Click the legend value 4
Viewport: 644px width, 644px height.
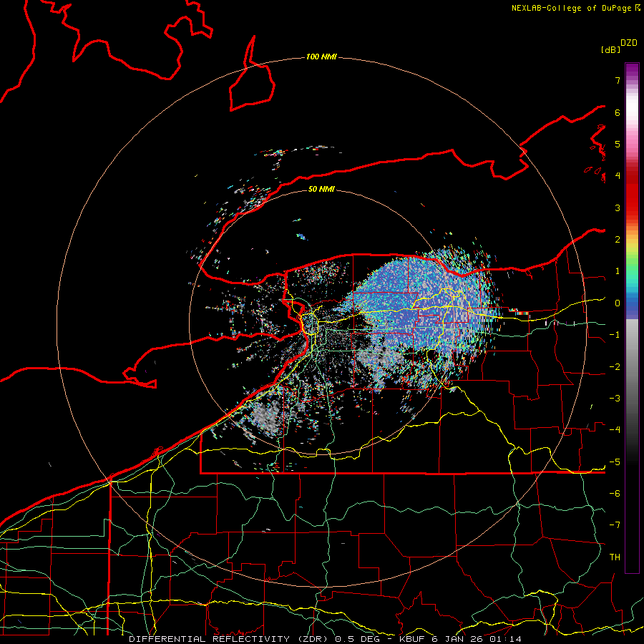coord(618,176)
